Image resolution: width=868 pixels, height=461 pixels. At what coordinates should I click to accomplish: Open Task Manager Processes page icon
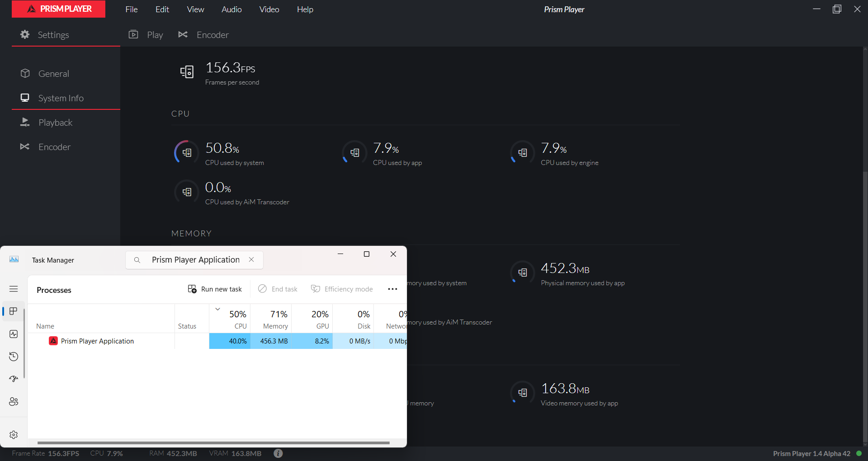coord(14,311)
